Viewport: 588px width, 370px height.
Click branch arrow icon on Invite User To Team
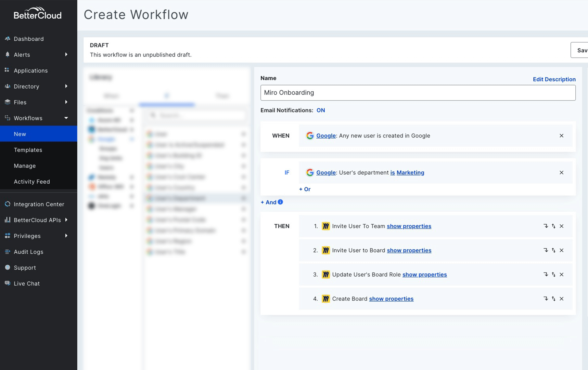546,226
